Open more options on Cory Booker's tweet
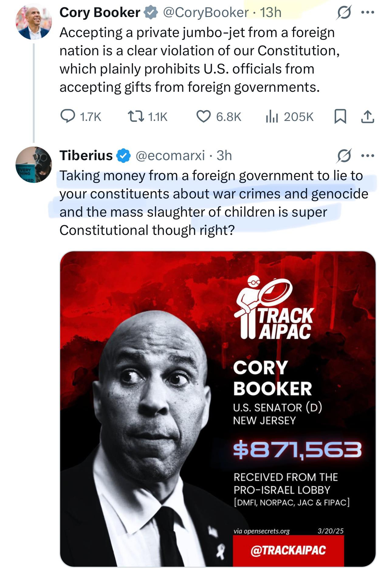392x571 pixels. click(368, 13)
